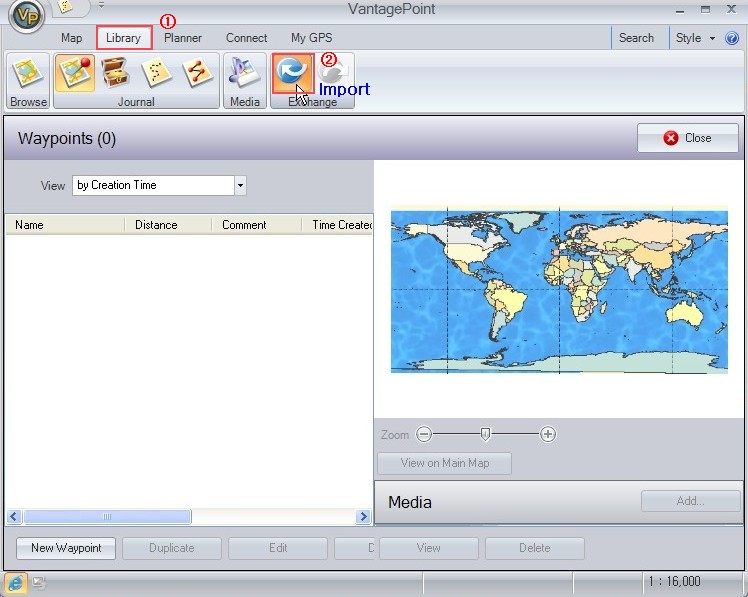Click the View button in bottom bar
Screen dimensions: 748x597
coord(428,548)
